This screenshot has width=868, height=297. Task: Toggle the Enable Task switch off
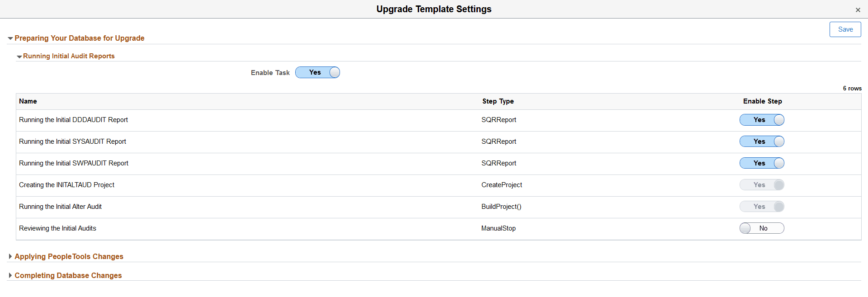tap(317, 72)
